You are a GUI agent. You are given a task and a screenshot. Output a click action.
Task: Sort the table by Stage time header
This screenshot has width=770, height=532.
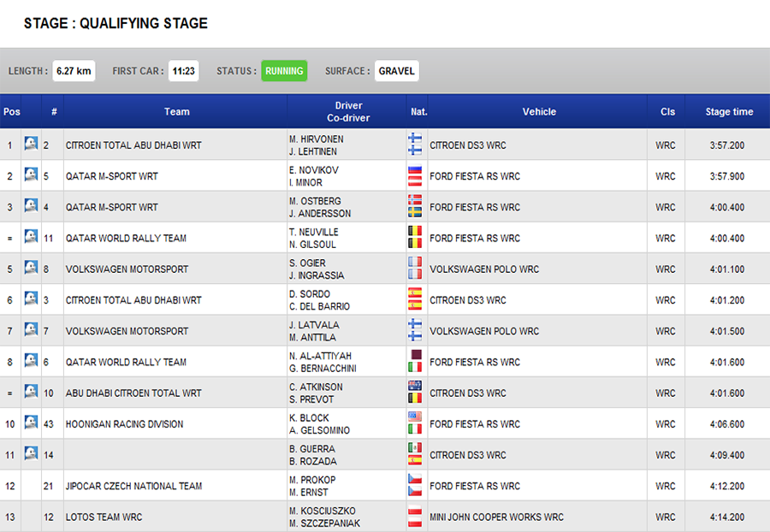click(x=729, y=112)
